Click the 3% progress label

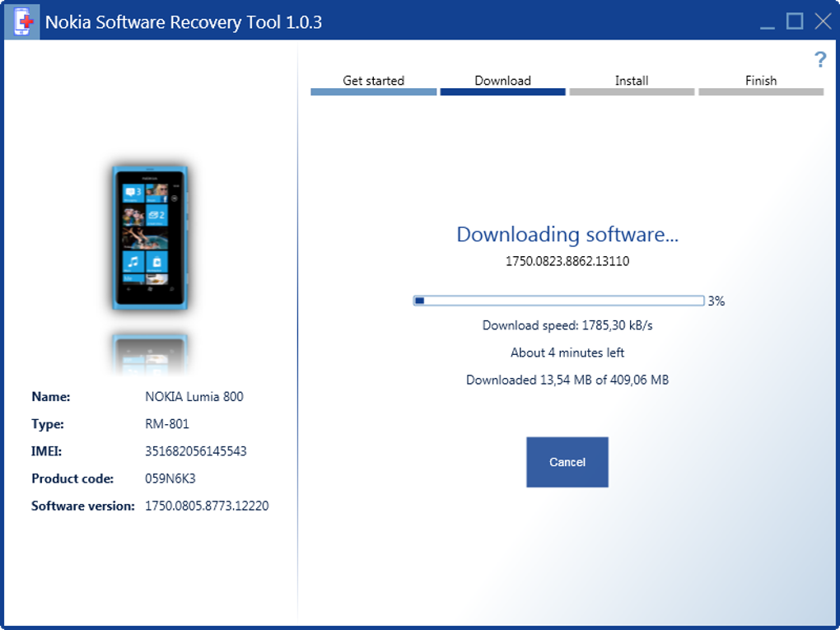tap(716, 301)
